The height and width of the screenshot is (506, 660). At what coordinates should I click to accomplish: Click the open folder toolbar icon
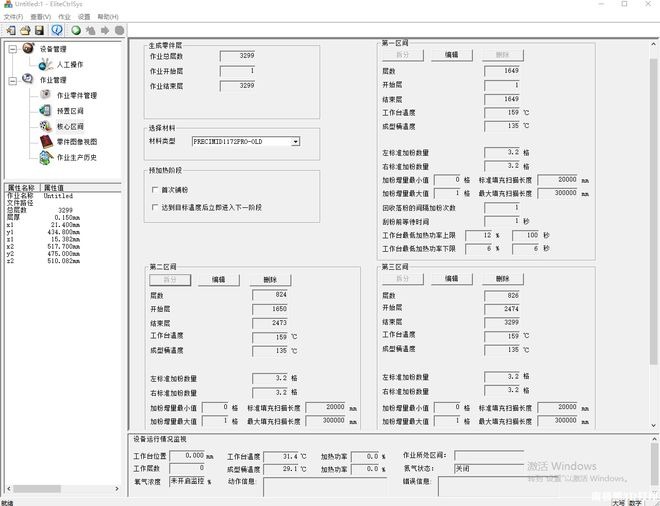tap(23, 30)
